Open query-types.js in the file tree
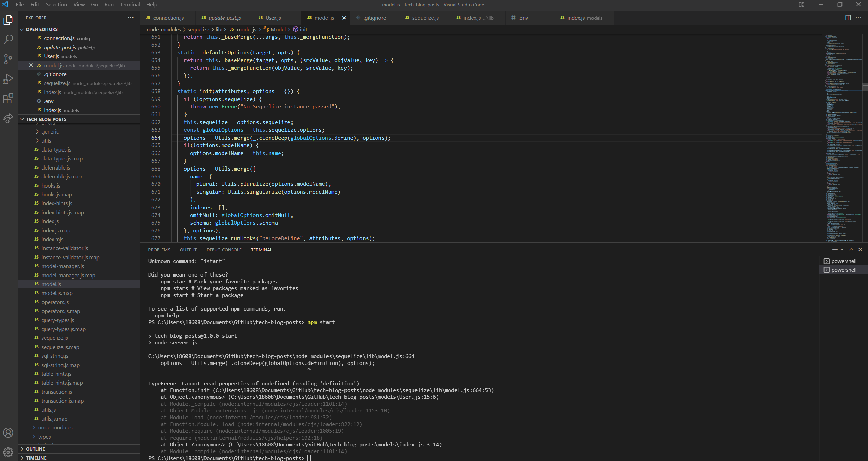The height and width of the screenshot is (461, 868). [58, 320]
